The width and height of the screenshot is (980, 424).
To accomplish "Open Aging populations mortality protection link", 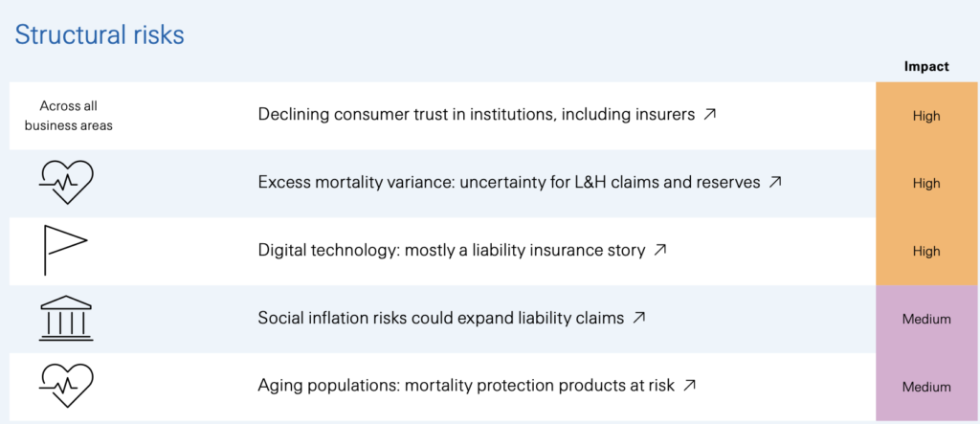I will pyautogui.click(x=466, y=385).
